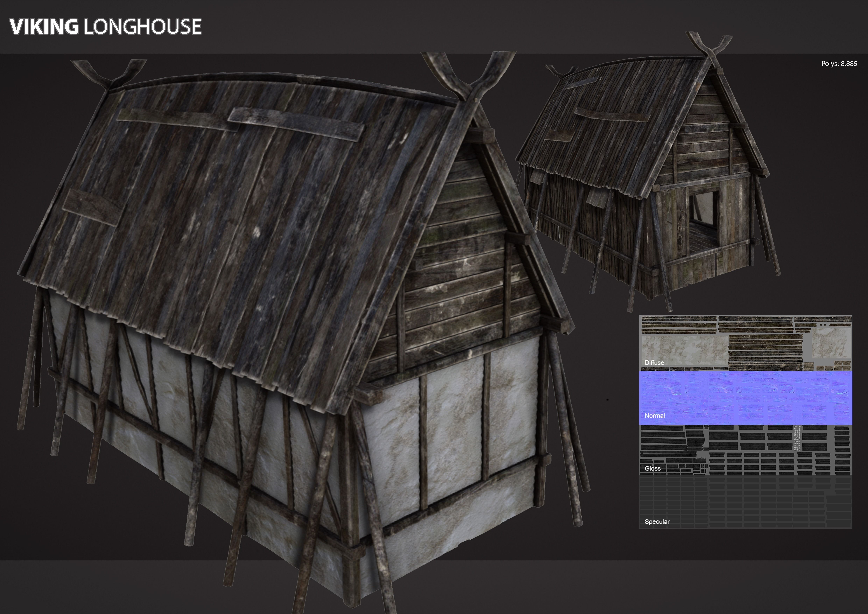Open the Gloss texture map thumbnail
The height and width of the screenshot is (614, 868).
(x=746, y=450)
